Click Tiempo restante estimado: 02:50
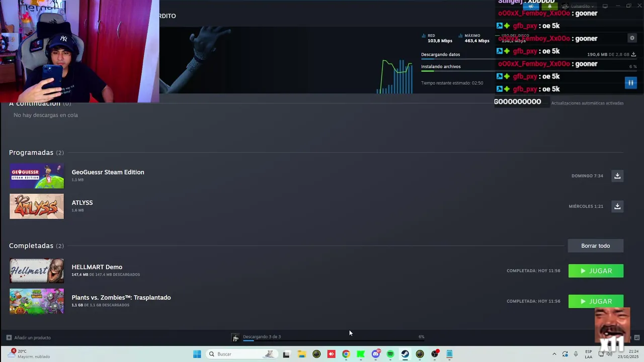The height and width of the screenshot is (362, 644). 452,83
